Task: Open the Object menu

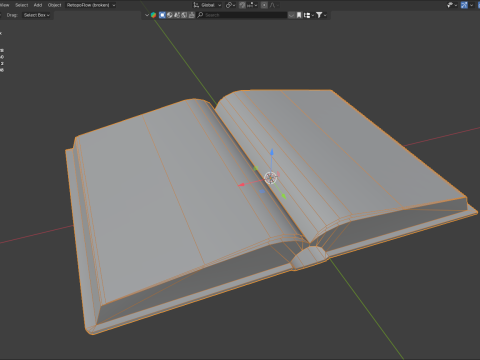Action: (x=54, y=5)
